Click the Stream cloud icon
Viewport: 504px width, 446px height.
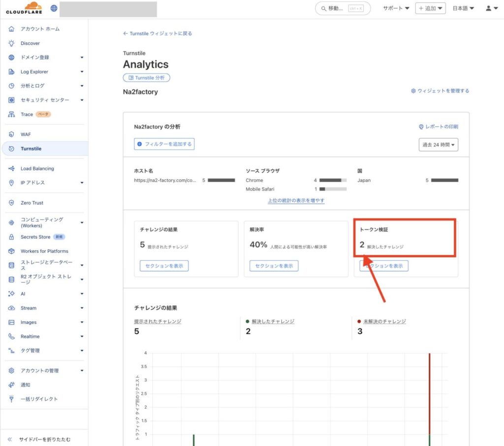click(11, 308)
